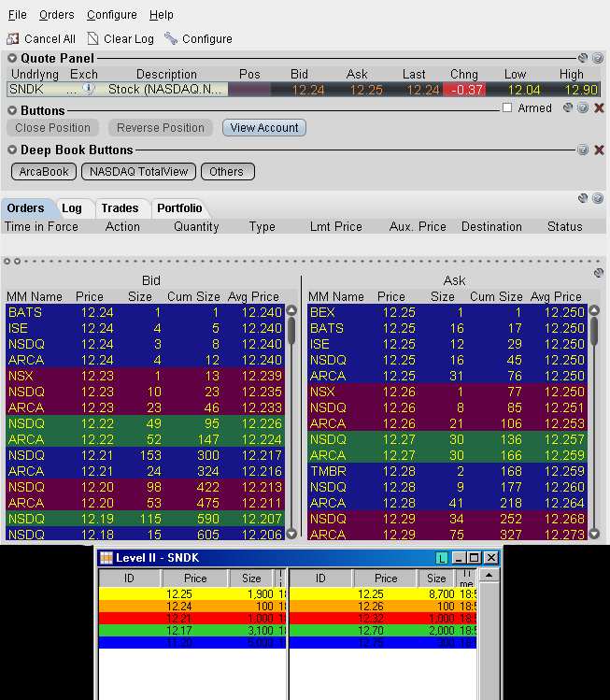Click the down arrow of the Ask table scrollbar
The height and width of the screenshot is (700, 610).
pos(594,534)
